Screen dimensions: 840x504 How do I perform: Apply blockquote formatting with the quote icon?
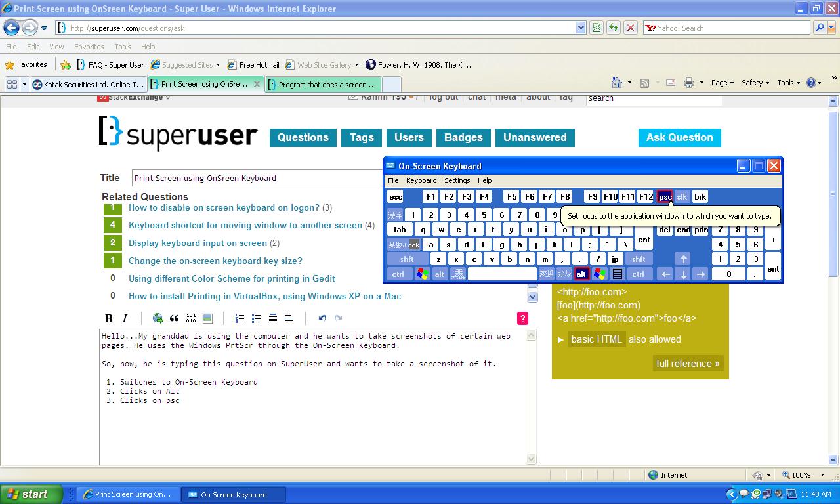174,318
